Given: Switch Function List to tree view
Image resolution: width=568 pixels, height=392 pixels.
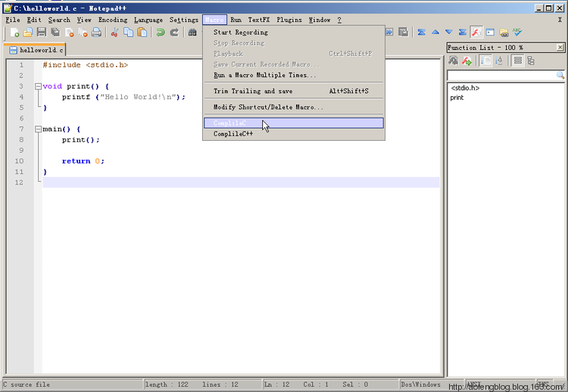Looking at the screenshot, I should tap(531, 61).
